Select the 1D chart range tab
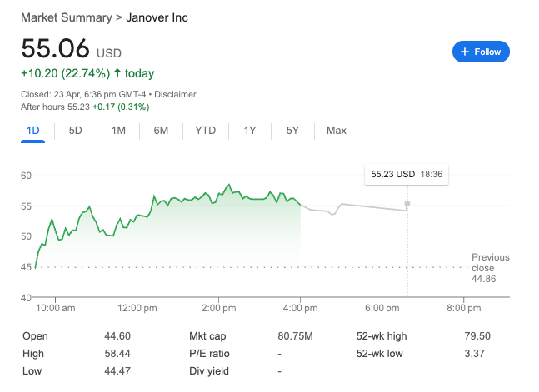Screen dimensions: 539x392 coord(33,131)
